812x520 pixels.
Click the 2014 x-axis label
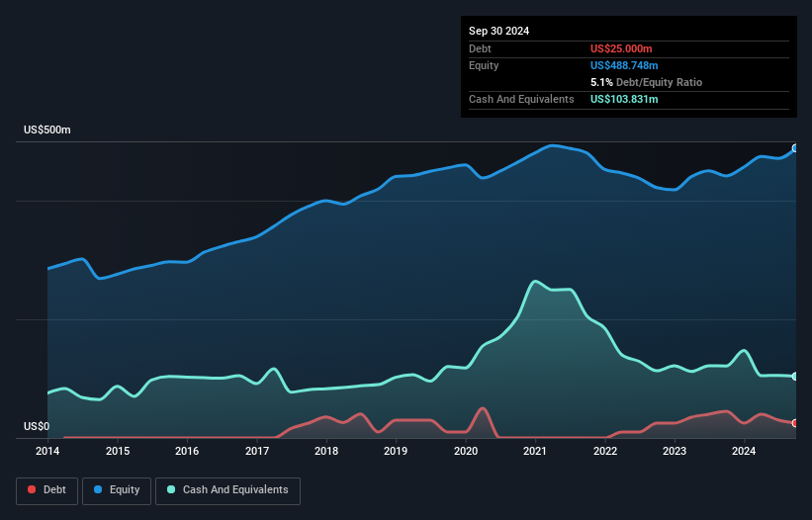click(47, 452)
